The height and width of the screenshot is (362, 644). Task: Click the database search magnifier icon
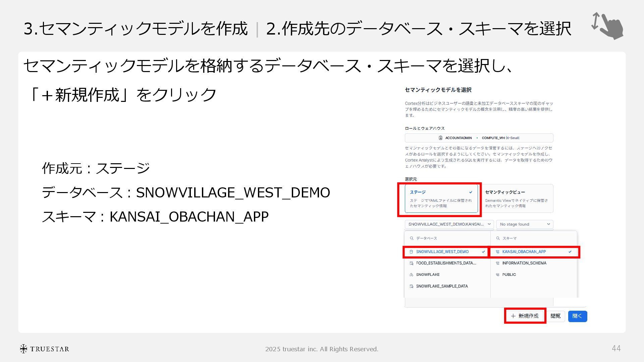412,238
